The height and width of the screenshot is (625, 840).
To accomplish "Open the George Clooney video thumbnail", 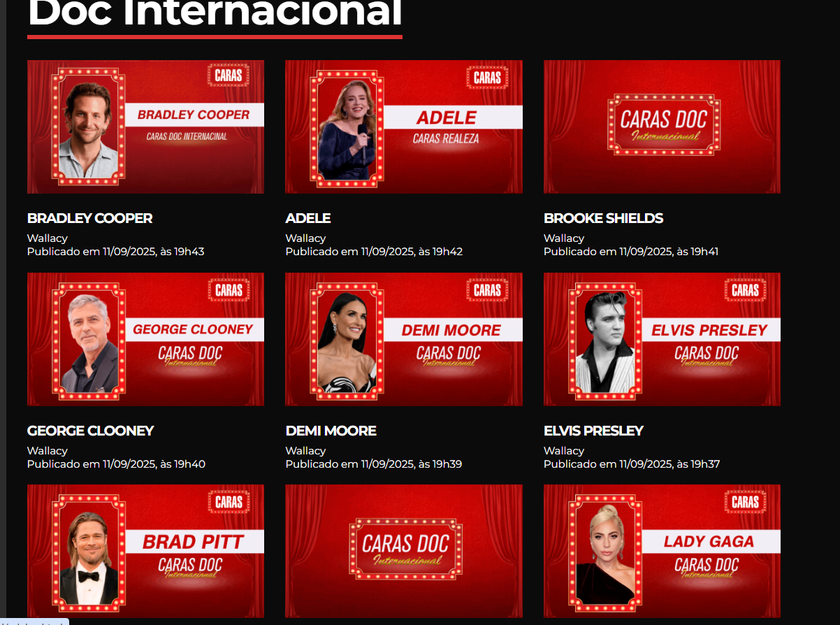I will (145, 339).
